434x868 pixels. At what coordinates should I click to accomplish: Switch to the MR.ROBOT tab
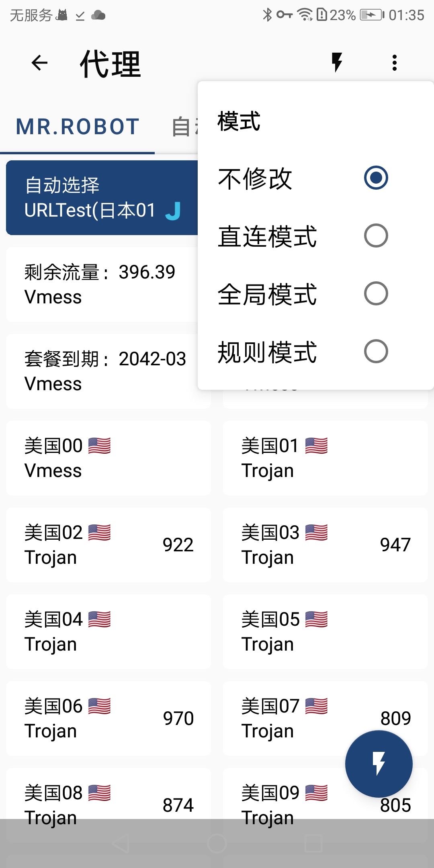(78, 127)
